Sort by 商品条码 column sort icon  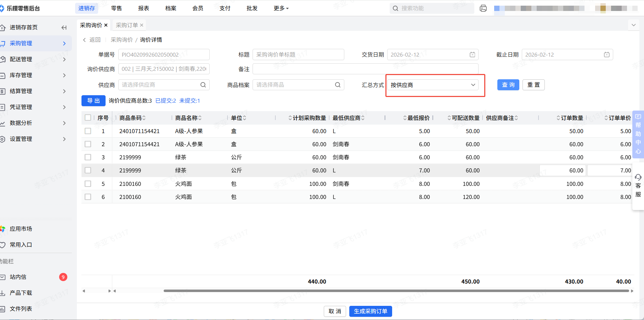144,118
